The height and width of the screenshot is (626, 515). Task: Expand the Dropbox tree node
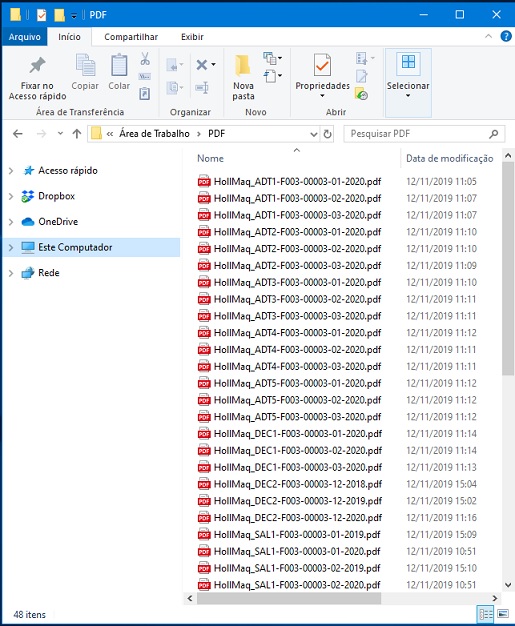pyautogui.click(x=11, y=196)
